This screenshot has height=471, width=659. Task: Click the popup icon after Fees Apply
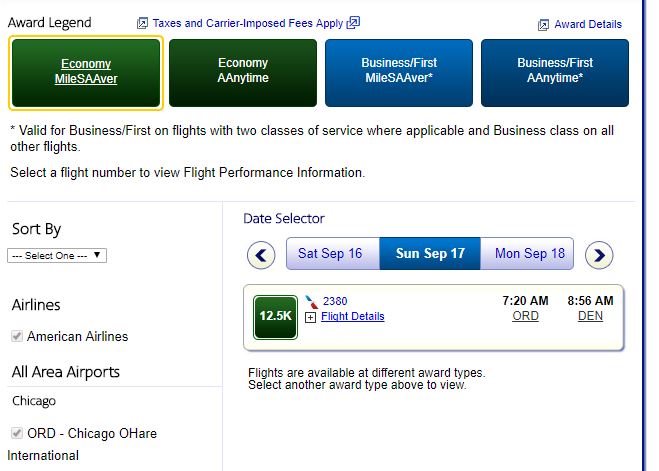click(x=353, y=23)
